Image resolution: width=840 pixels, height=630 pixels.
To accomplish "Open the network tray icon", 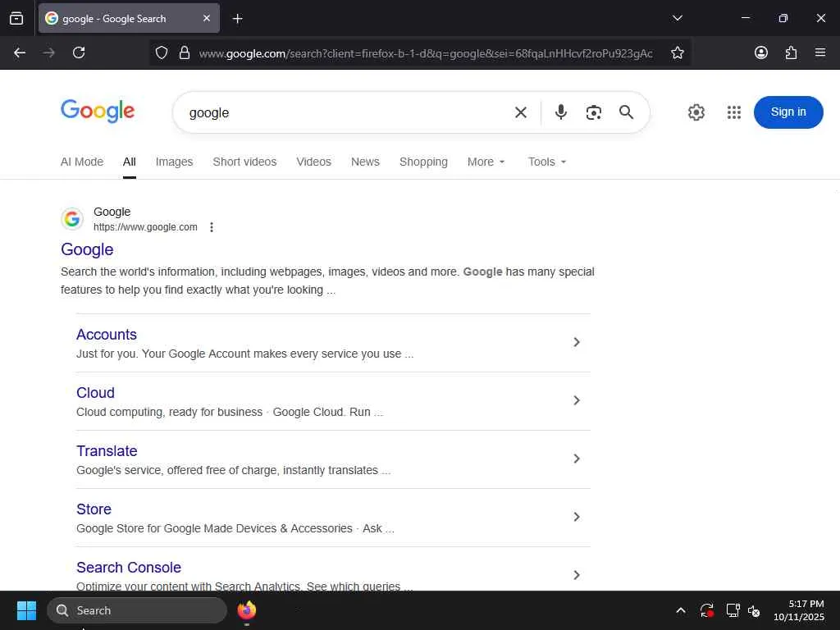I will [x=733, y=610].
